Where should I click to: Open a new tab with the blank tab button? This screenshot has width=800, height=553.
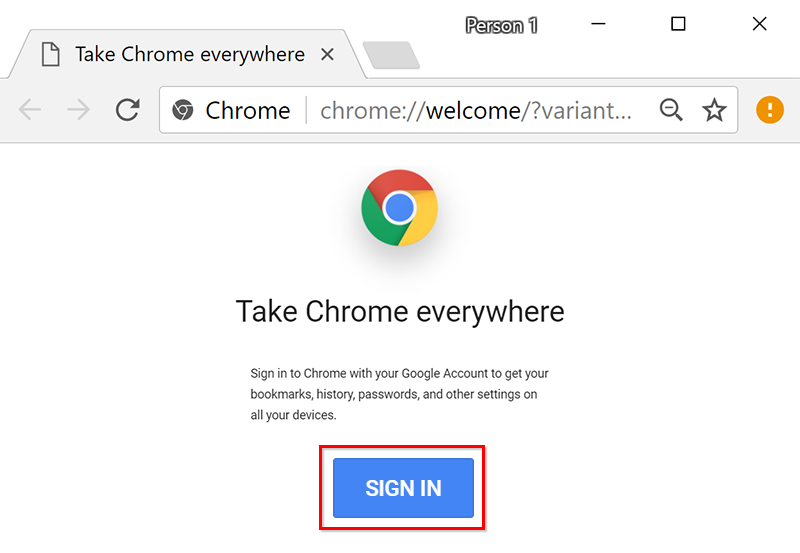pos(391,55)
